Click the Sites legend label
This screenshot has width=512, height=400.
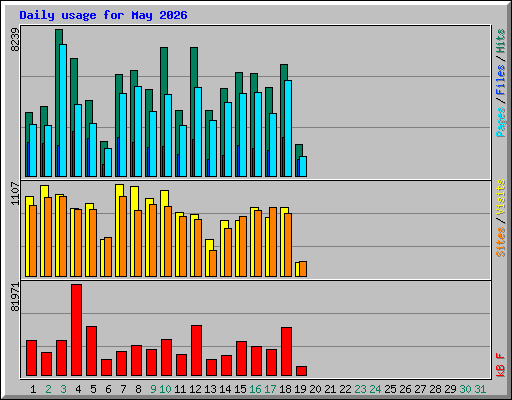click(500, 242)
